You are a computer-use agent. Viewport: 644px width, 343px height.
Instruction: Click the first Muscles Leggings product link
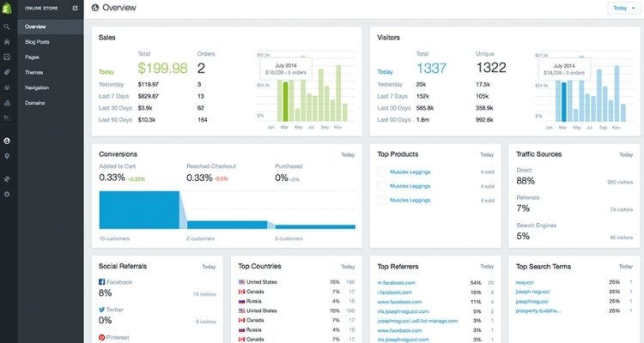click(408, 171)
